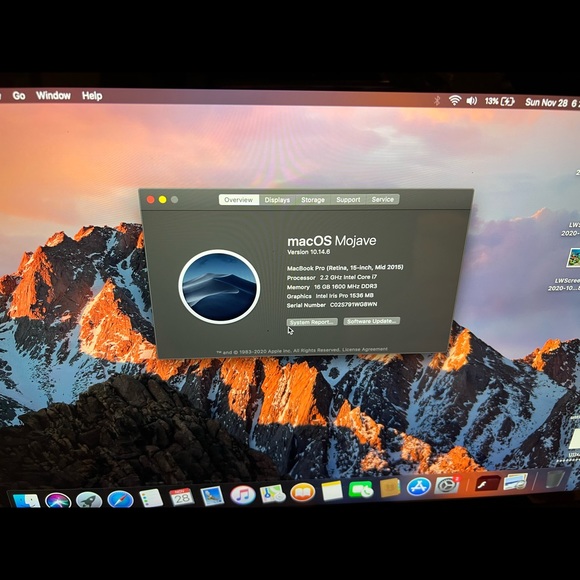Switch to the Storage tab
580x580 pixels.
coord(313,200)
